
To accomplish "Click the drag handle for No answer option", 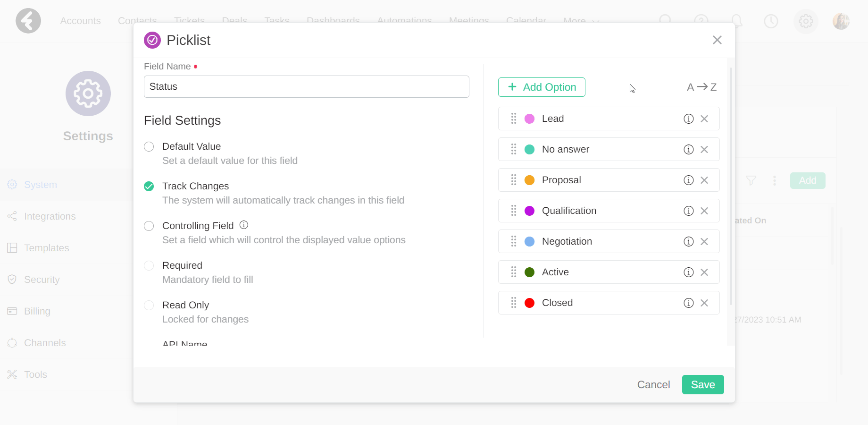I will point(514,149).
